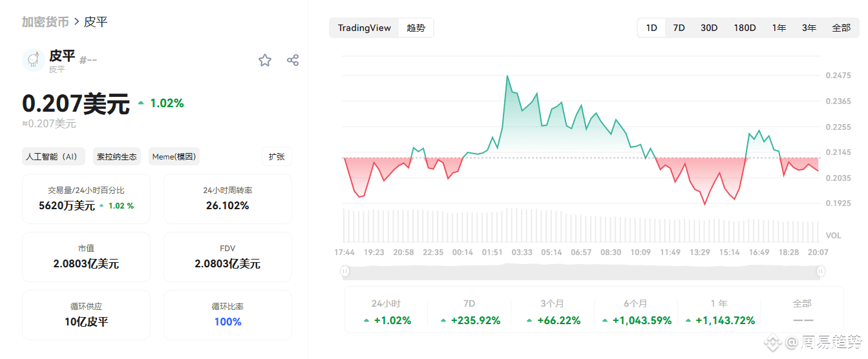
Task: Select the 7D time range
Action: 679,28
